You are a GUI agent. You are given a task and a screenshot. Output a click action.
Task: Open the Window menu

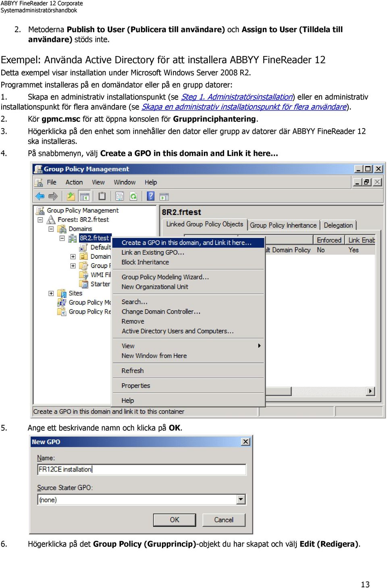point(125,183)
